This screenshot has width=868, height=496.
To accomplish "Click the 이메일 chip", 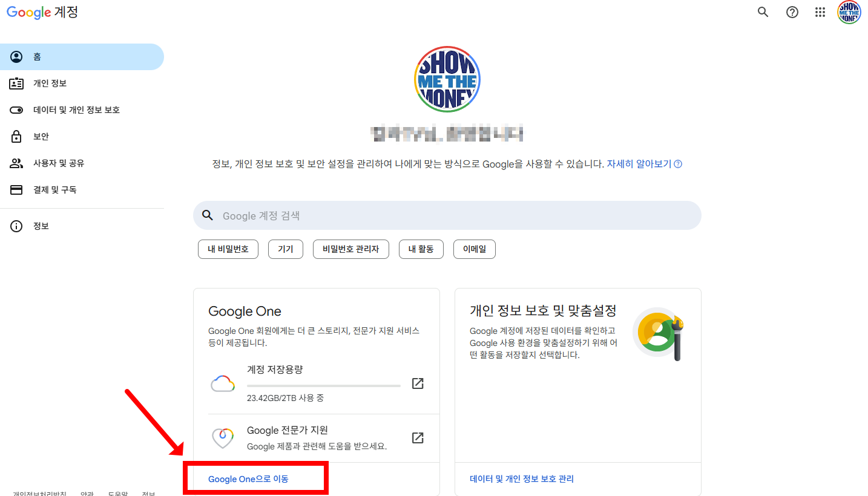I will 475,249.
